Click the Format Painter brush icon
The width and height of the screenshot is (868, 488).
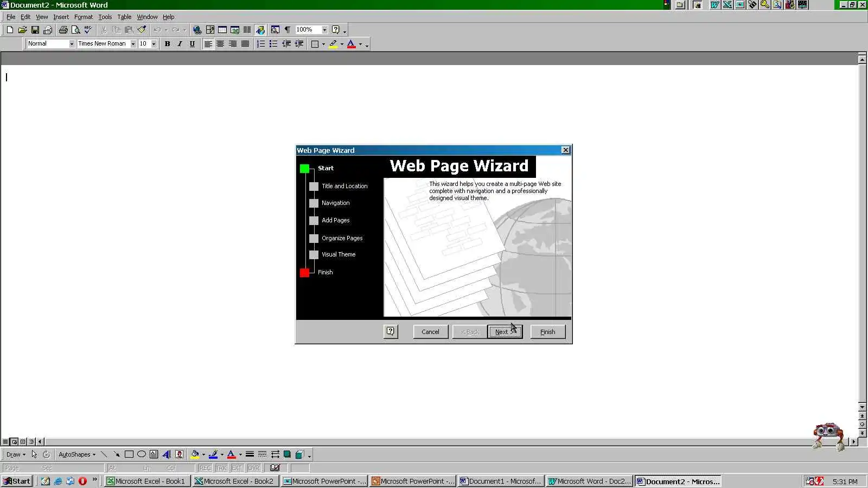pos(142,30)
